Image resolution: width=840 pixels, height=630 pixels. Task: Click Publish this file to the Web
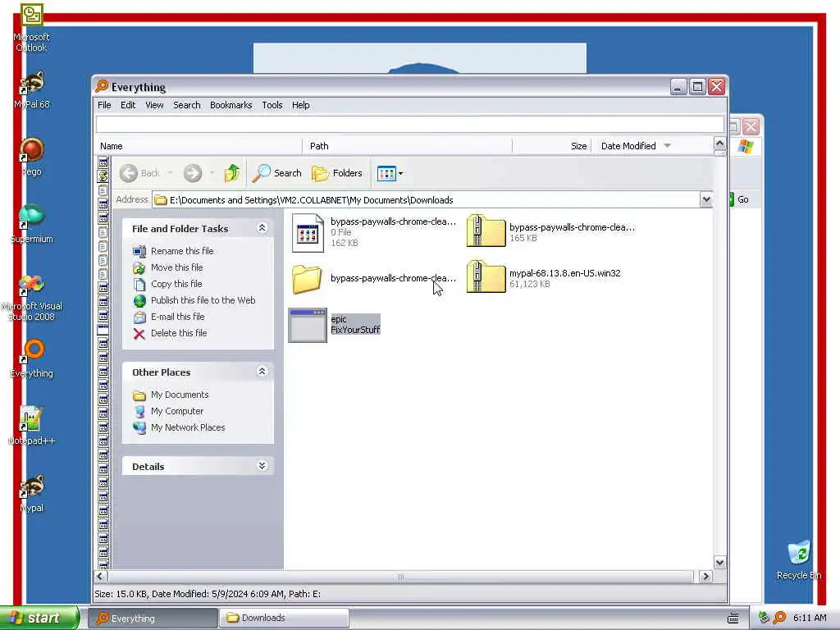tap(203, 300)
